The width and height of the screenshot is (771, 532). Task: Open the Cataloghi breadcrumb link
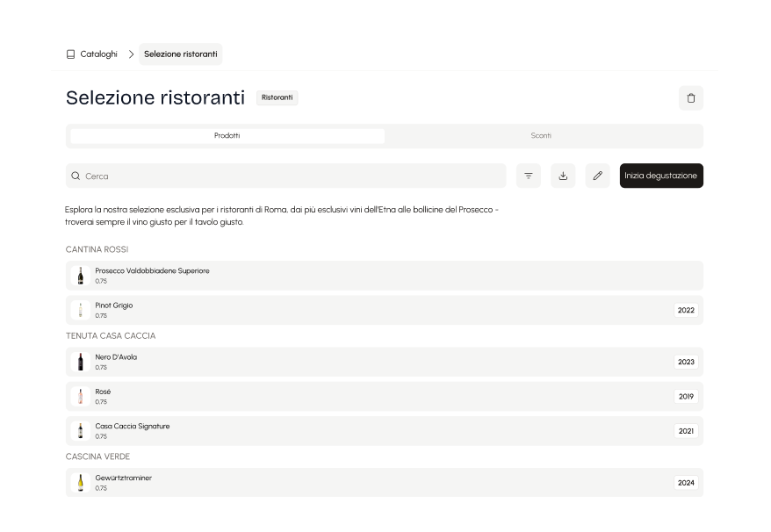pos(97,54)
